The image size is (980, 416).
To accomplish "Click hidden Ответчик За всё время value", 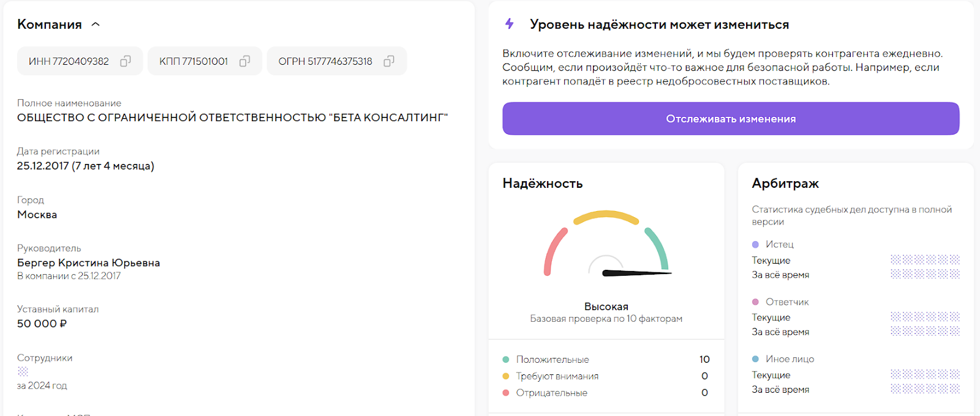I will tap(925, 332).
